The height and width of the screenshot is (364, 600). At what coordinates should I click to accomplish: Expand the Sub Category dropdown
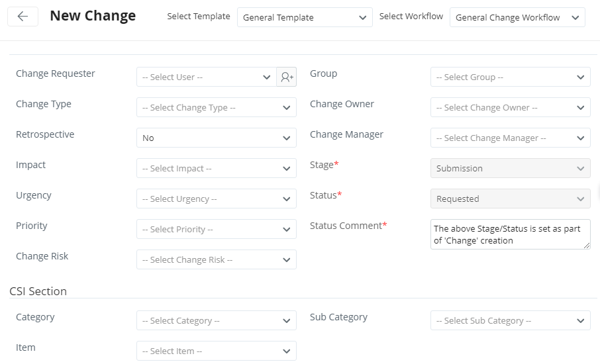coord(510,321)
